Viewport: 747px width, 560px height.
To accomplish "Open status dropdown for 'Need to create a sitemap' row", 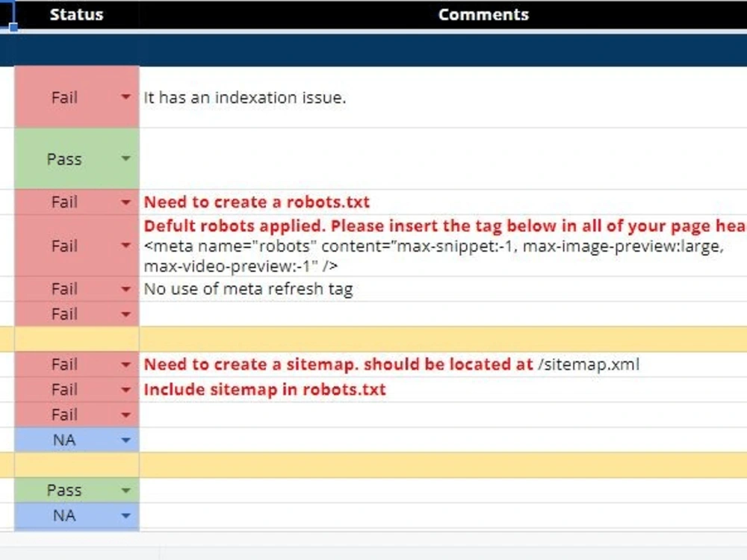I will (125, 365).
